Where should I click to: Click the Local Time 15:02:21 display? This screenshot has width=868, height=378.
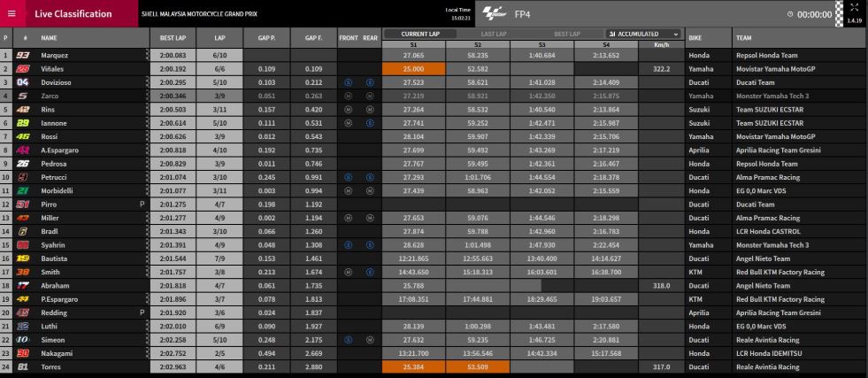(457, 14)
